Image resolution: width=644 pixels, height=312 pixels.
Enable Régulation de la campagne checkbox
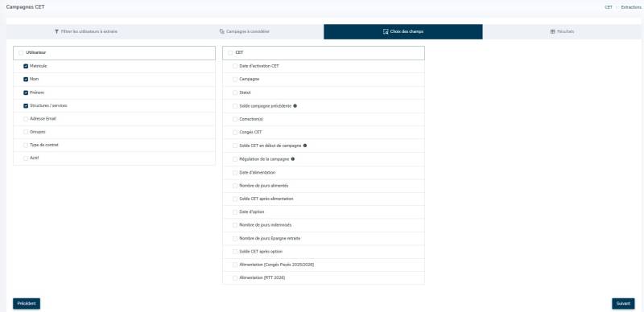[235, 159]
